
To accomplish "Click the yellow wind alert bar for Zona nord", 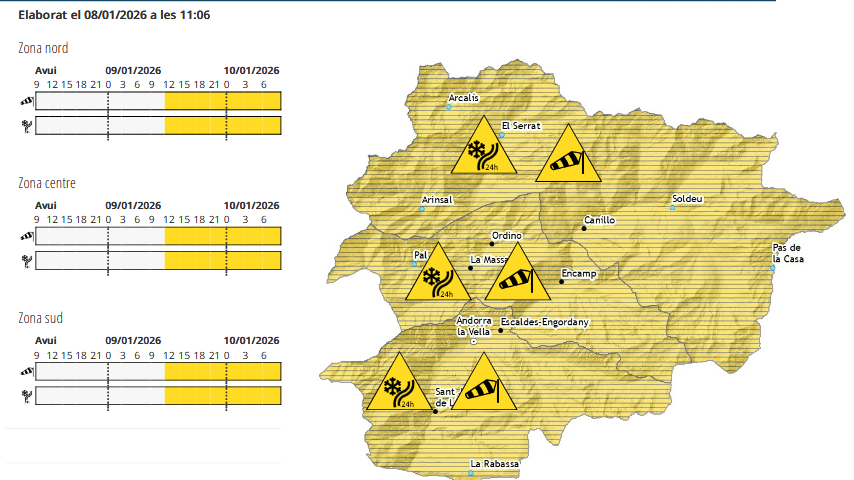I will tap(223, 101).
